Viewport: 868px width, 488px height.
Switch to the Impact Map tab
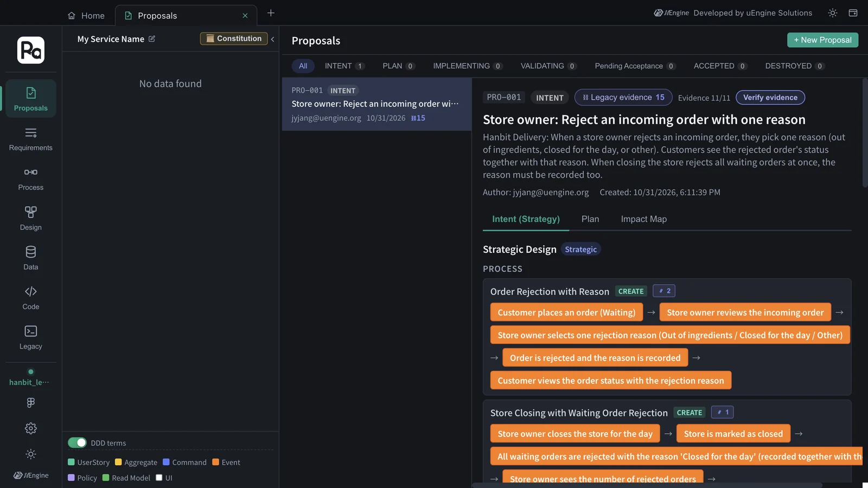tap(644, 219)
